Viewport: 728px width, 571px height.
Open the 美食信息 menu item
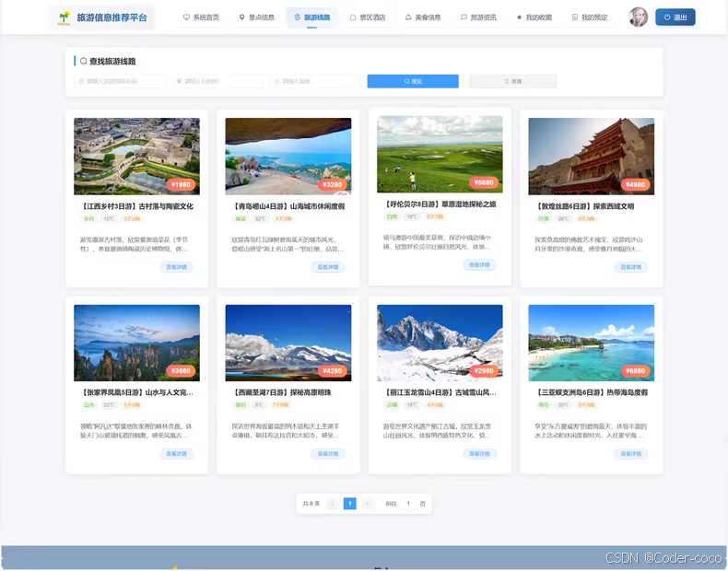pyautogui.click(x=422, y=17)
